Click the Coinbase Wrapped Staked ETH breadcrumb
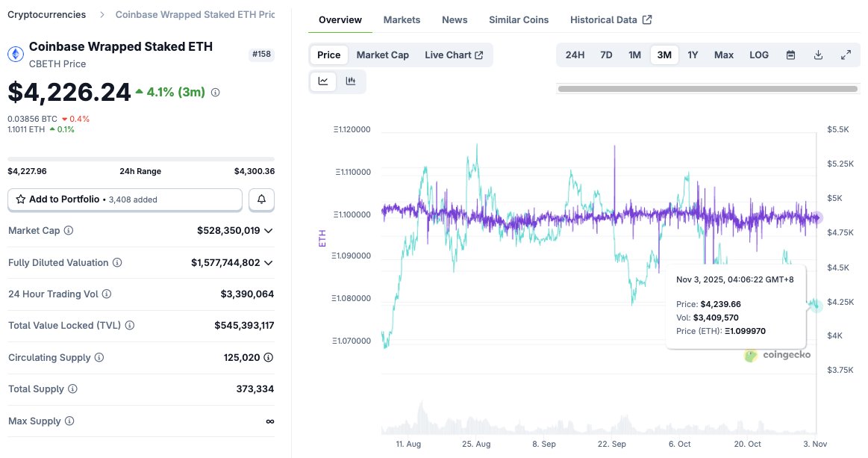This screenshot has width=868, height=458. pos(195,14)
